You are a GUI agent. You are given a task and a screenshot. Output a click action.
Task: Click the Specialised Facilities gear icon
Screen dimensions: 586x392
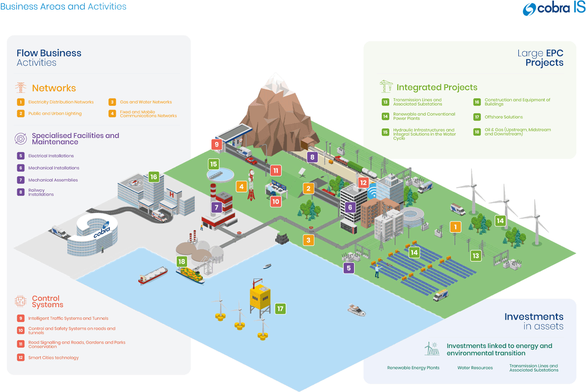click(x=21, y=139)
